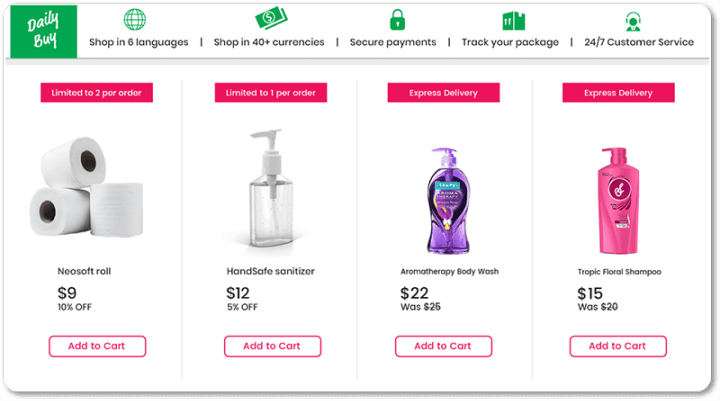Click the secure payments padlock icon
Screen dimensions: 720x401
pos(397,19)
